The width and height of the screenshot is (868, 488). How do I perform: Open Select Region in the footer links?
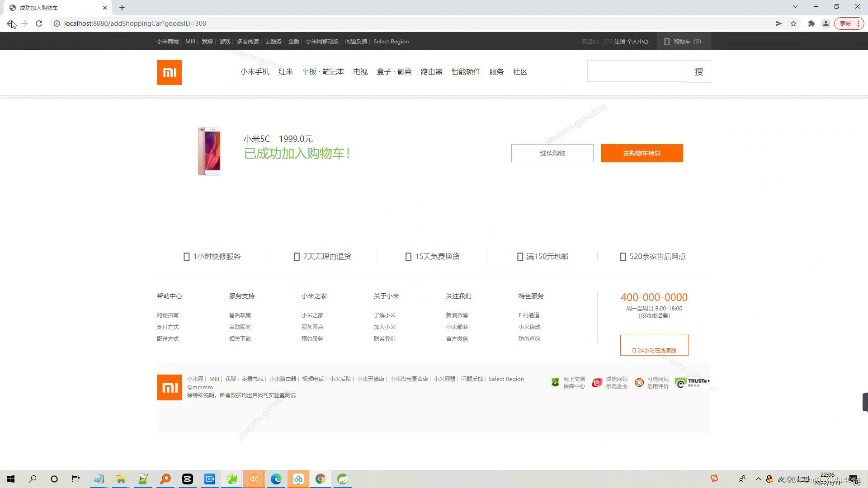click(506, 379)
